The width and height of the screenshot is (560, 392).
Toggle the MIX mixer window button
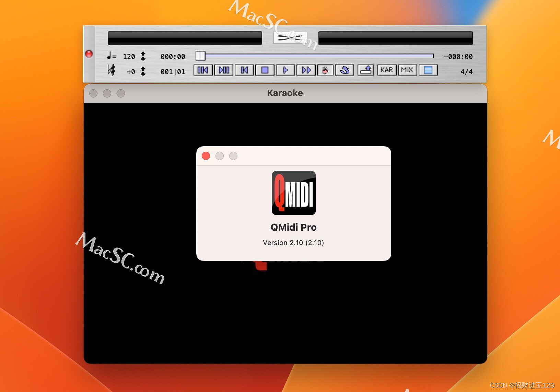[407, 70]
